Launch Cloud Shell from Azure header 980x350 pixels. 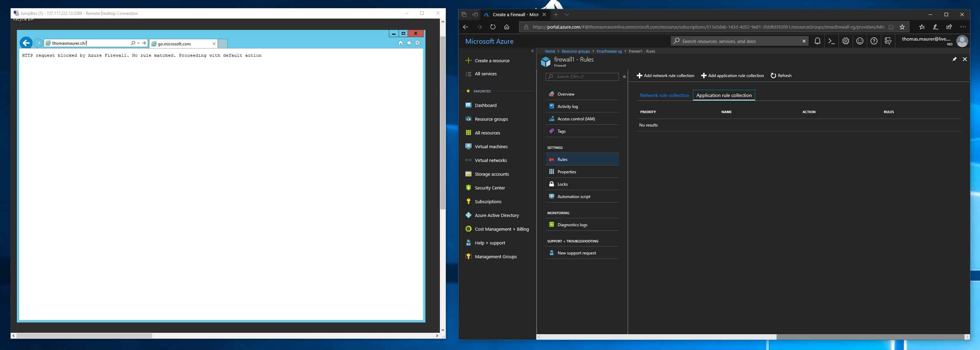pos(831,41)
